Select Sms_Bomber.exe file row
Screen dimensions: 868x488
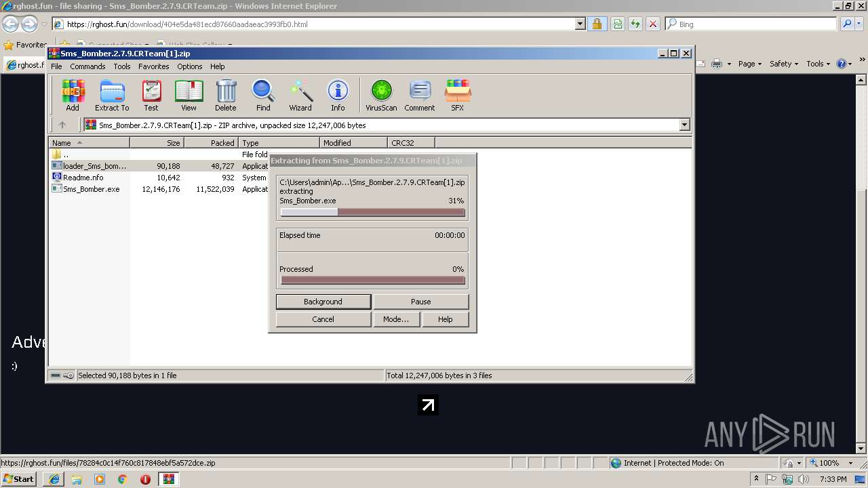tap(159, 189)
